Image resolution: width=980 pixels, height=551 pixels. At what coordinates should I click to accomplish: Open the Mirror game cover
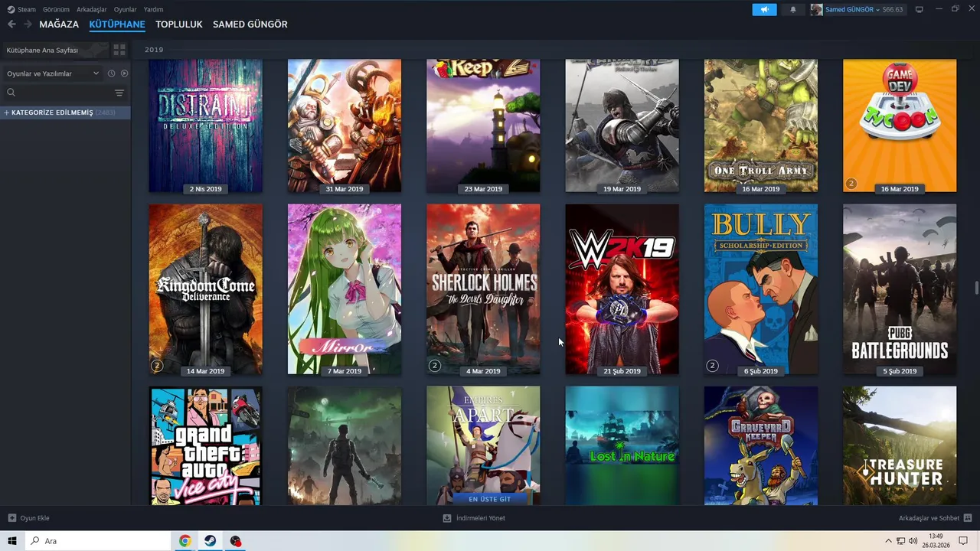point(344,289)
